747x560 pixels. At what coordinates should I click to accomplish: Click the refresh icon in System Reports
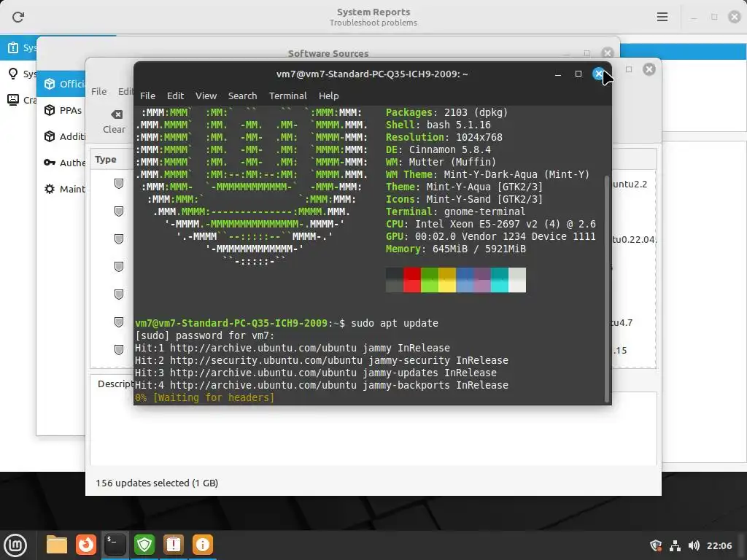[18, 17]
